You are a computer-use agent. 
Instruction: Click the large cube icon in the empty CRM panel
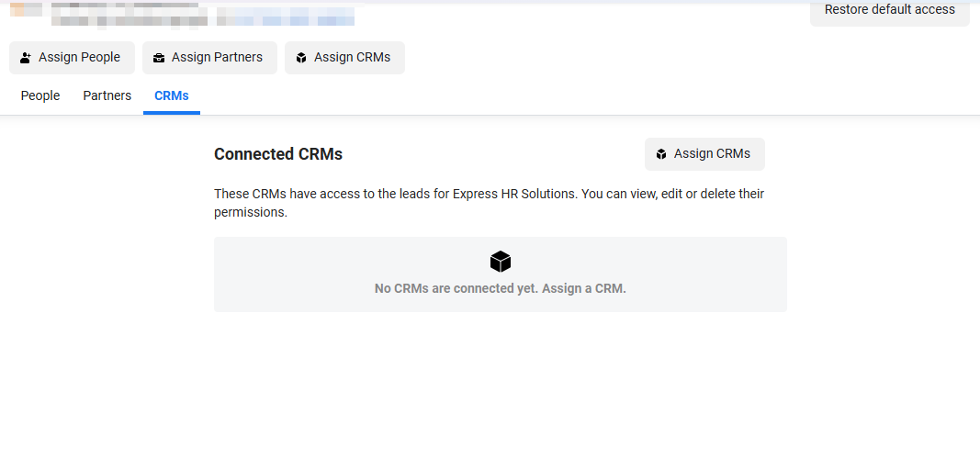tap(501, 262)
